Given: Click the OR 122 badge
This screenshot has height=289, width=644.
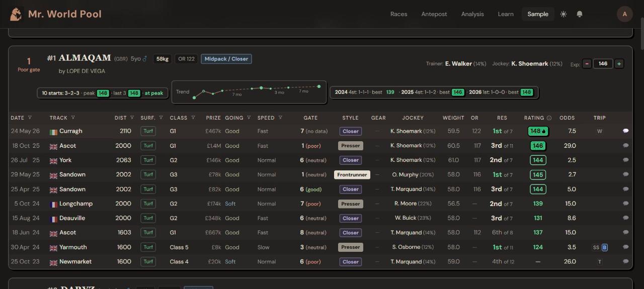Looking at the screenshot, I should 187,59.
